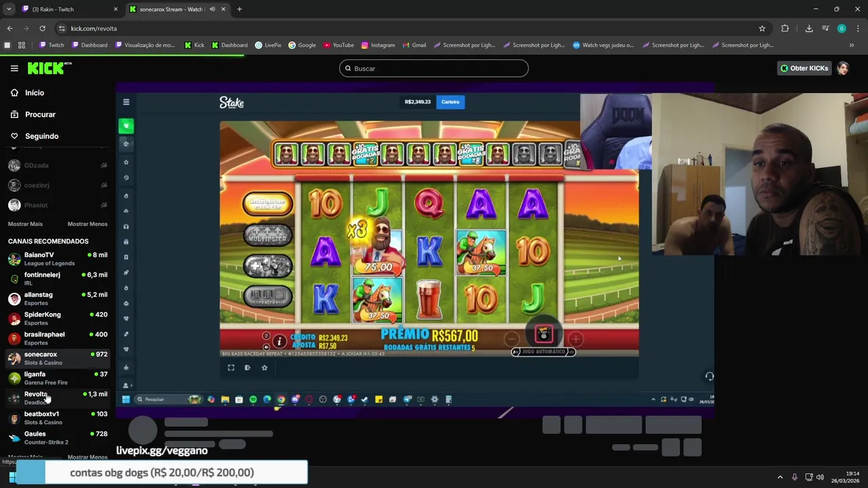Click Mostrar Menos above recommended channels

click(87, 224)
